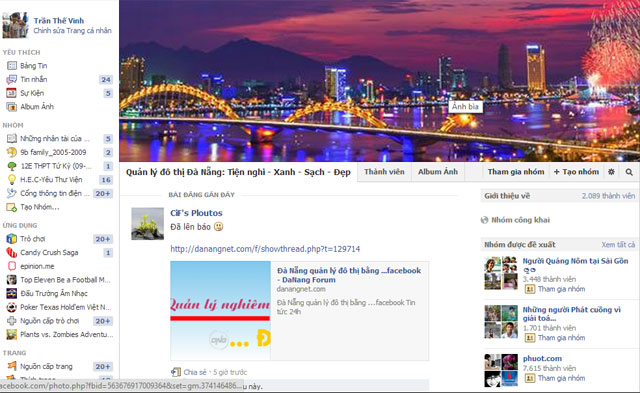Switch to the Thành viên tab
The height and width of the screenshot is (393, 640).
384,172
